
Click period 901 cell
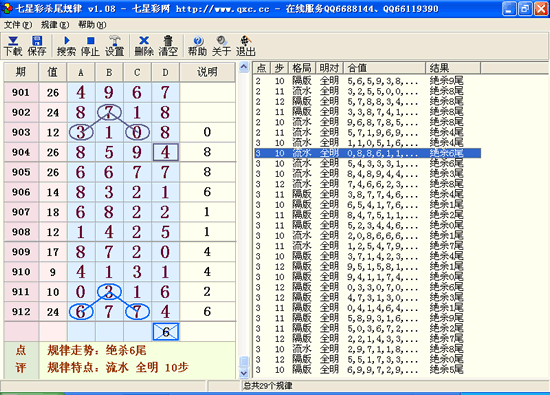(x=21, y=92)
